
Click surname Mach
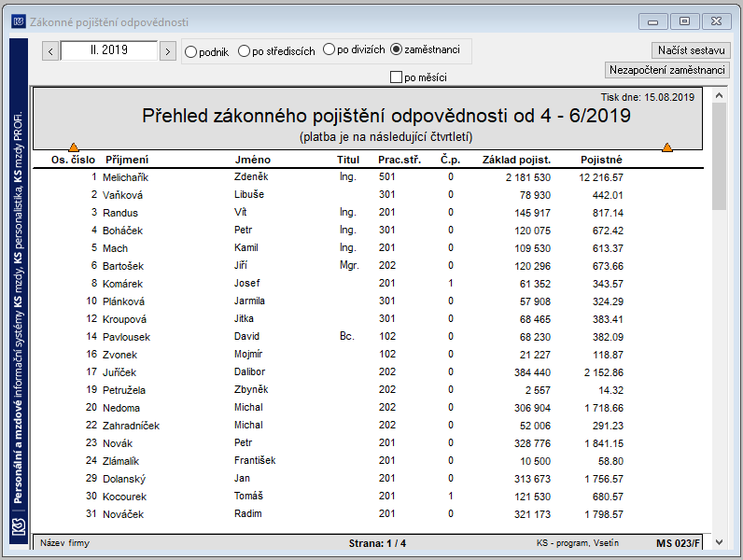coord(115,248)
